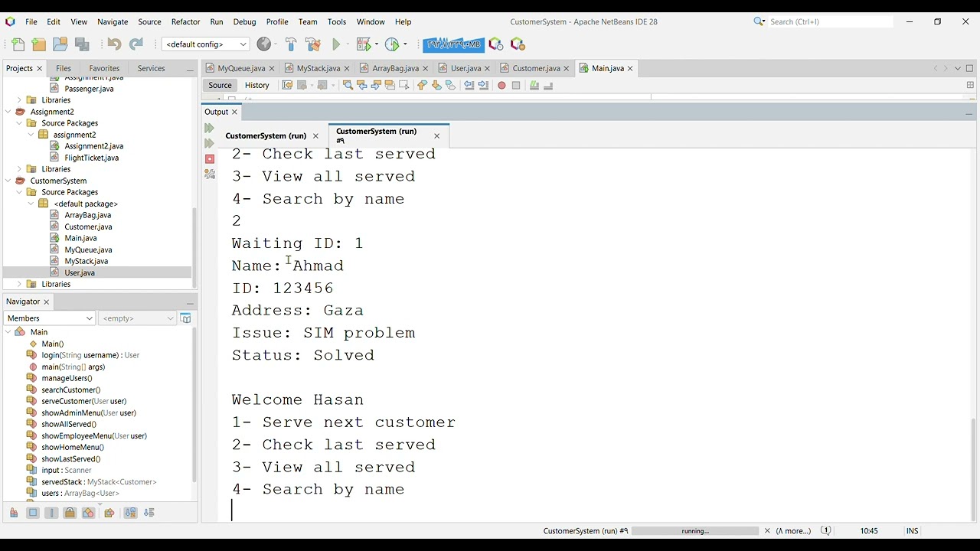Toggle Show Non-Public Members lock in Navigator
The image size is (980, 551).
click(70, 513)
